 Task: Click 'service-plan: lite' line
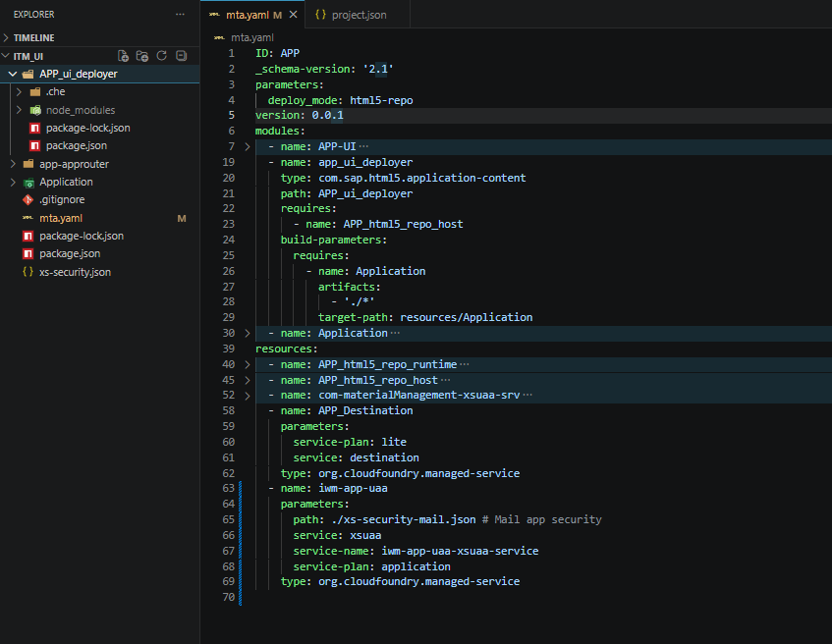(x=350, y=442)
